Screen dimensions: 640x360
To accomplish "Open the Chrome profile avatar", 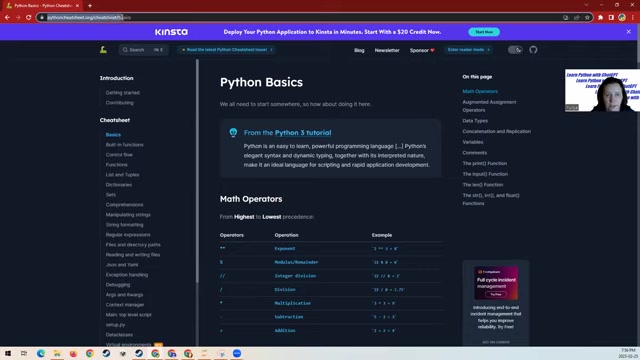I will pos(622,18).
